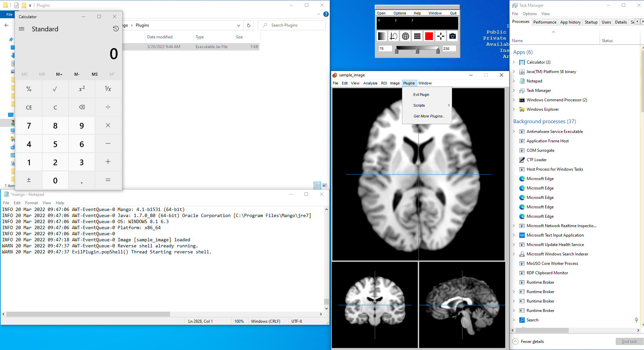Select the red ROI color swatch in Mango toolbox
This screenshot has width=644, height=350.
pyautogui.click(x=429, y=36)
